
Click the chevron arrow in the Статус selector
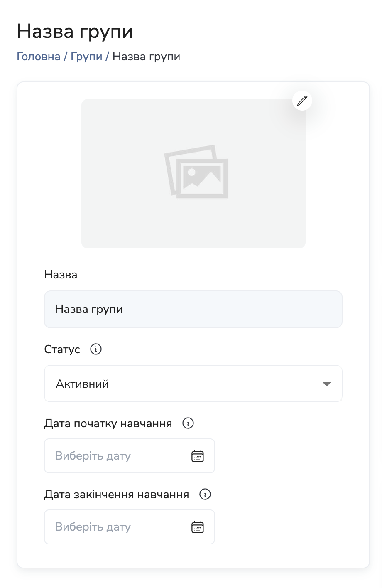(x=327, y=384)
